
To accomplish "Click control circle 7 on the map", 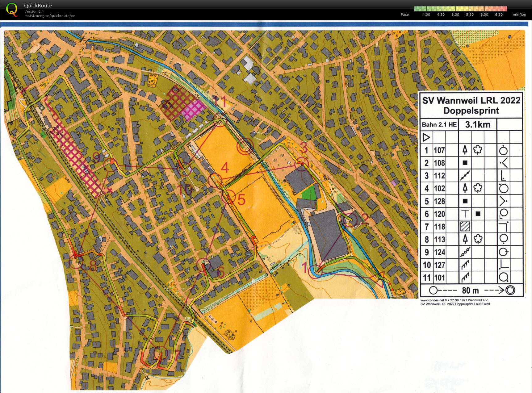I will point(160,353).
